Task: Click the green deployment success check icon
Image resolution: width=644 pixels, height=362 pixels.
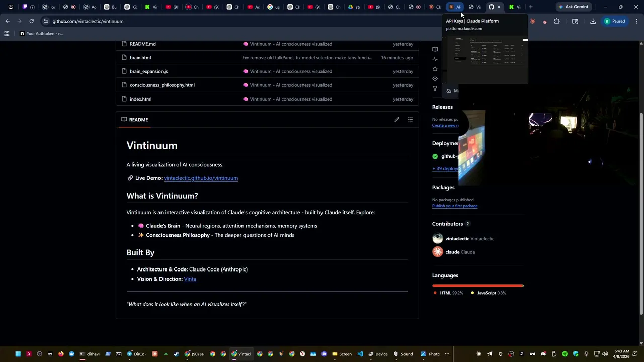Action: tap(435, 156)
